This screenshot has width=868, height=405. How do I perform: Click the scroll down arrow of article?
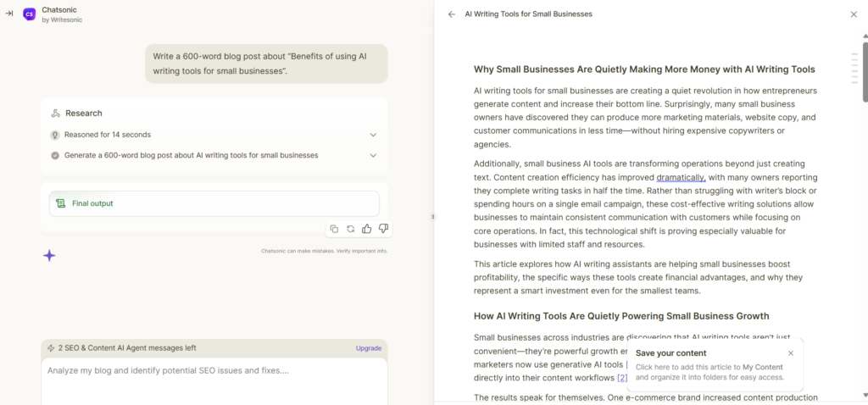pos(865,395)
